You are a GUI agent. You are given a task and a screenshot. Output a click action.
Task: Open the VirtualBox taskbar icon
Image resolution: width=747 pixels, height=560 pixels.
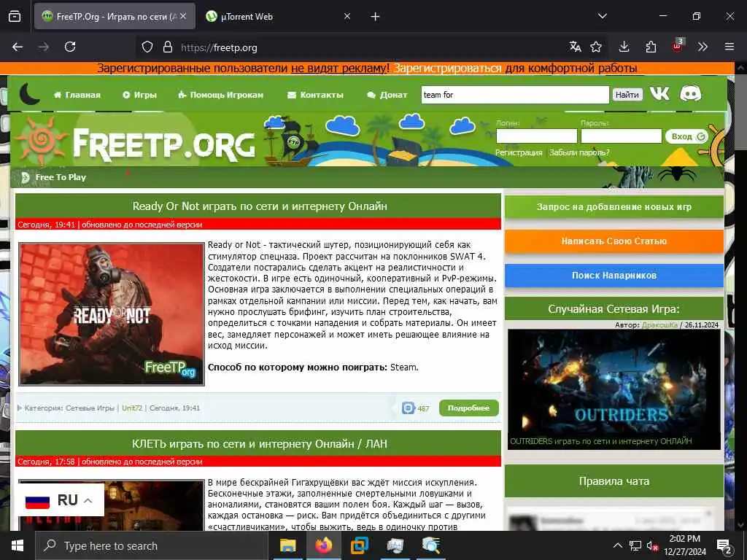(359, 545)
